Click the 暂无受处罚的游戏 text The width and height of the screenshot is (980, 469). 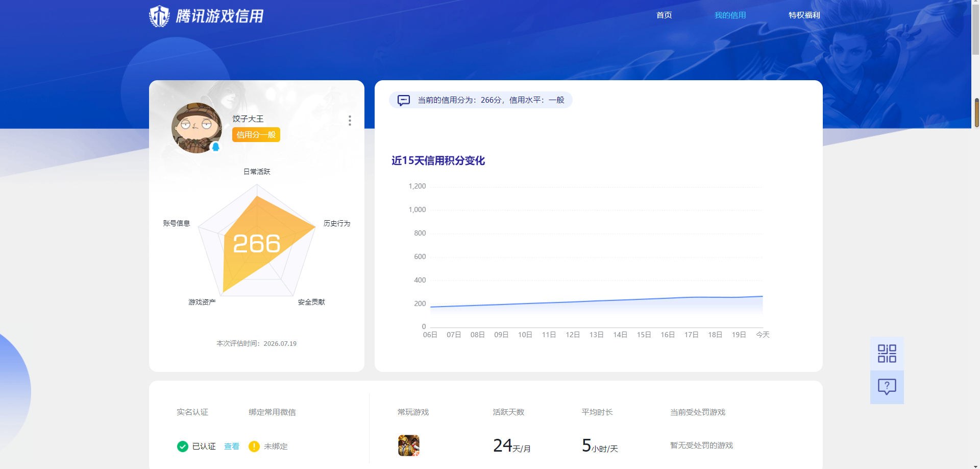[x=701, y=445]
